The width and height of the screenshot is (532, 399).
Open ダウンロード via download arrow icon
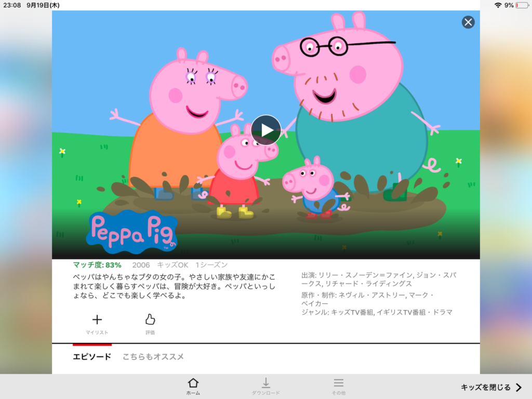point(265,387)
